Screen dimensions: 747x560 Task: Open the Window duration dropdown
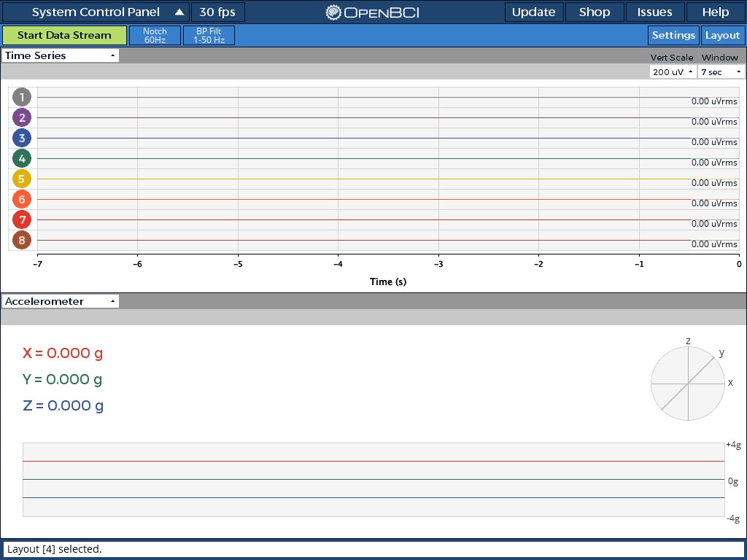(721, 71)
